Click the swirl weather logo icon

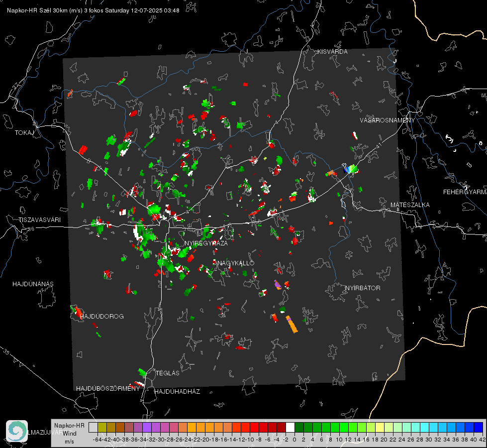click(17, 431)
